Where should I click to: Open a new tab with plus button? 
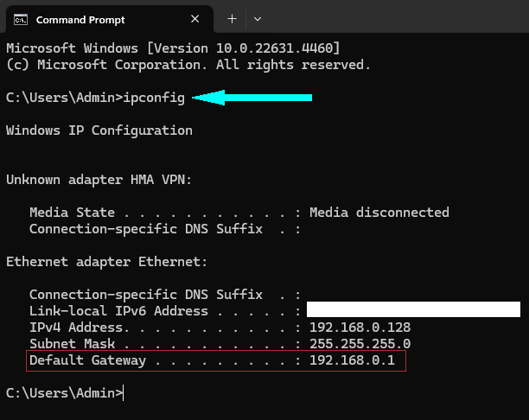232,19
